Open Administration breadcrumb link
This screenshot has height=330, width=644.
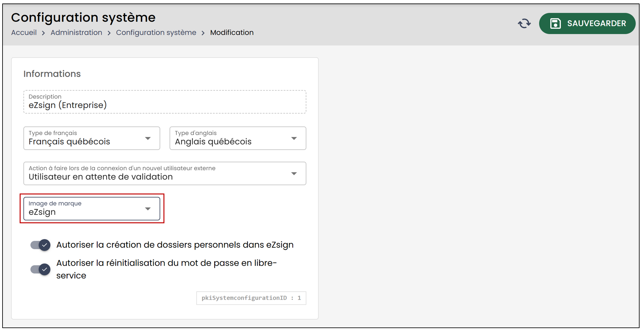pos(76,33)
